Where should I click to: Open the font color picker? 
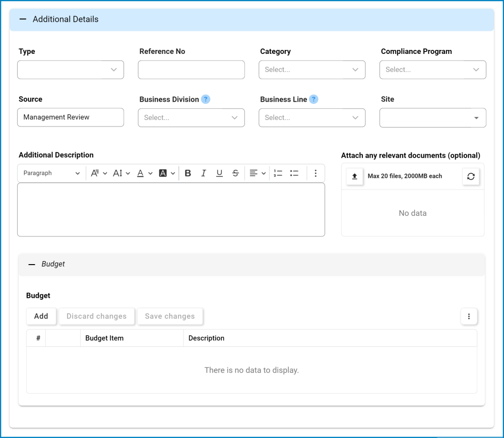tap(144, 173)
